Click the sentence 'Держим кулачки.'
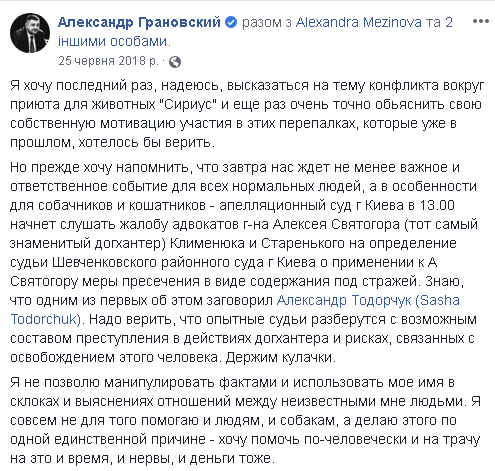The image size is (495, 471). click(x=281, y=357)
